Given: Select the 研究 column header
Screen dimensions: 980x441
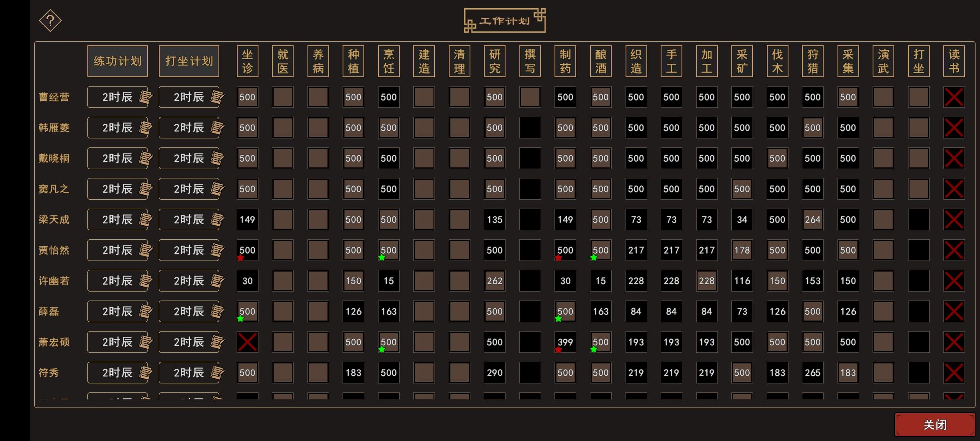Looking at the screenshot, I should (494, 61).
